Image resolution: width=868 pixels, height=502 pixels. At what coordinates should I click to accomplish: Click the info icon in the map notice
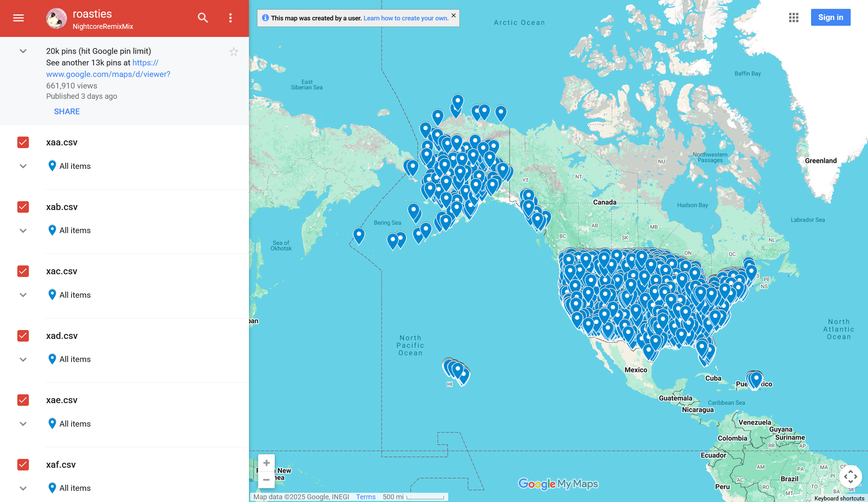click(x=265, y=18)
